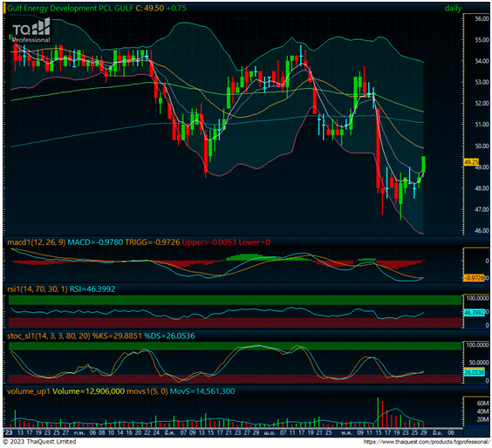The width and height of the screenshot is (492, 448).
Task: Click the 'พ.ค.' month label on date axis
Action: pos(346,432)
